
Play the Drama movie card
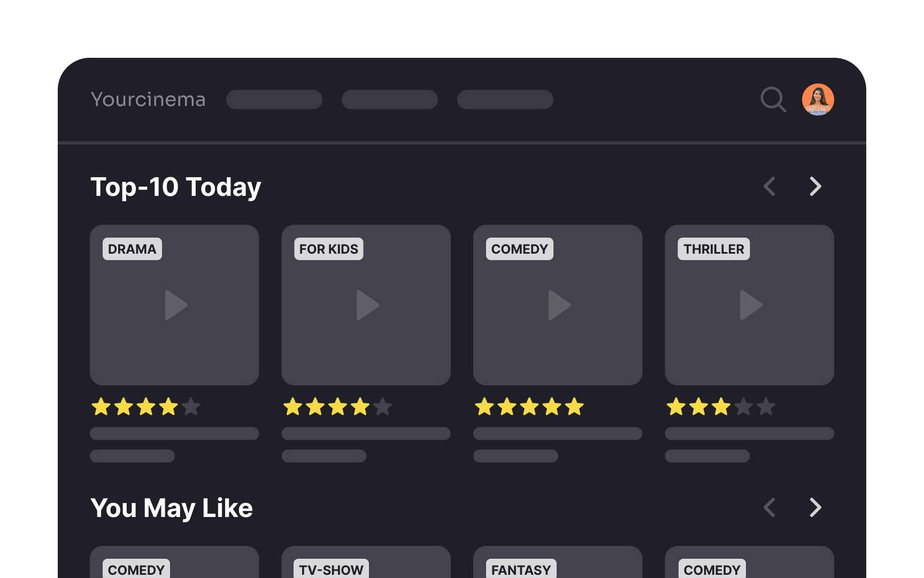tap(175, 305)
